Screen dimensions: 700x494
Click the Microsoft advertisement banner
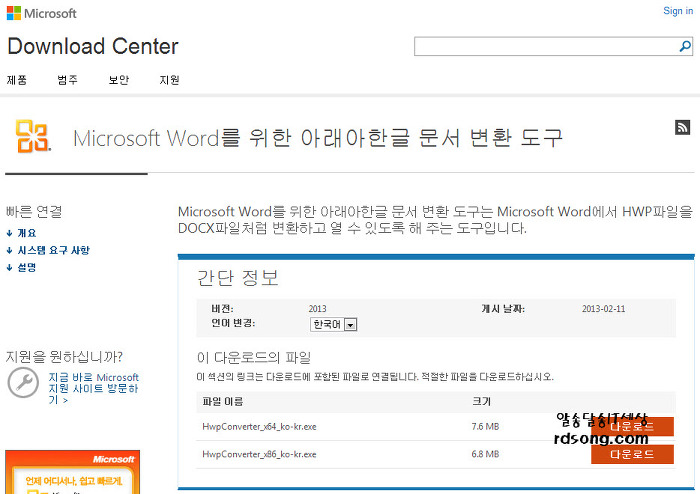pos(72,472)
